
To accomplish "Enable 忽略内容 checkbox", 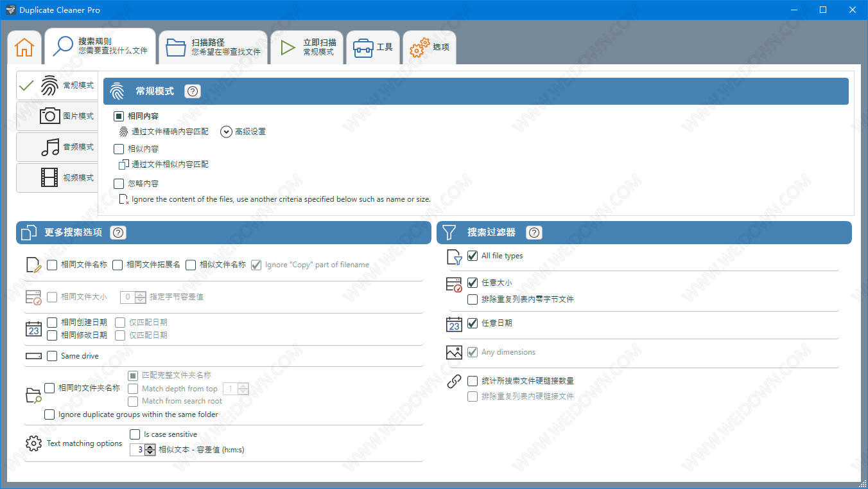I will (119, 184).
